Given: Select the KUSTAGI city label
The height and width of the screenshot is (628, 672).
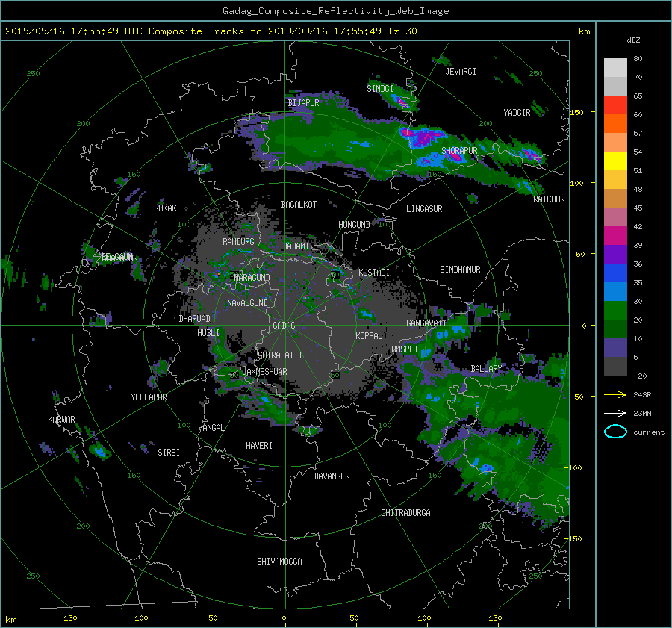Looking at the screenshot, I should [x=374, y=273].
